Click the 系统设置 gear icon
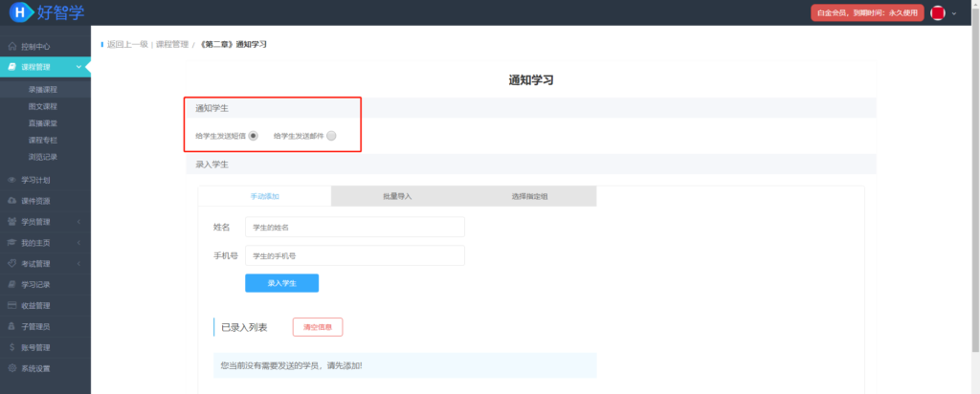 coord(11,368)
